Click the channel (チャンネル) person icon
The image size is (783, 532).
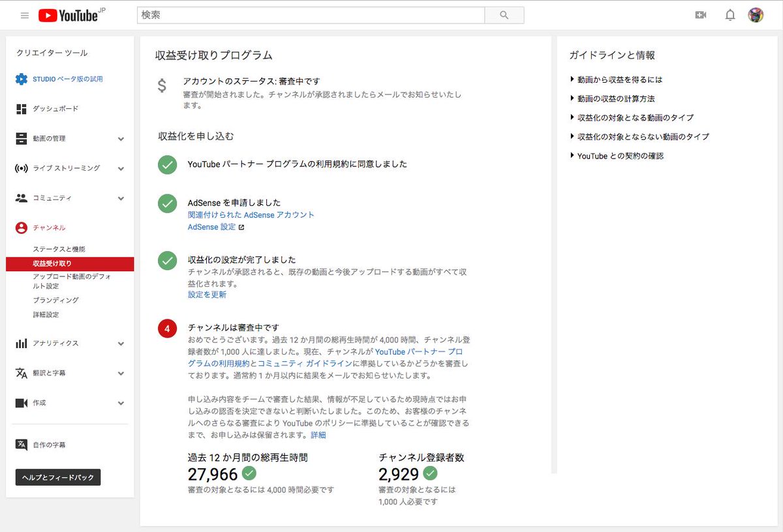click(22, 228)
